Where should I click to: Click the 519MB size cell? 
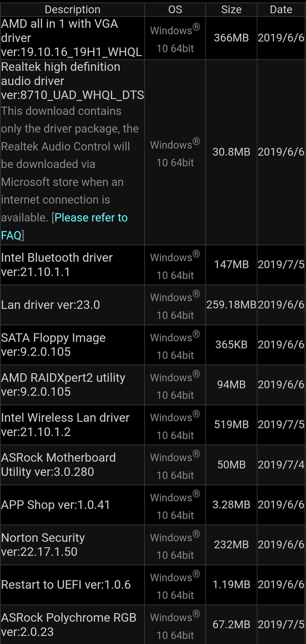(x=231, y=425)
